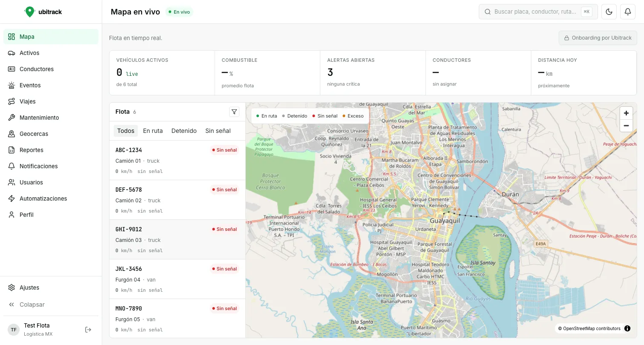
Task: Open the OpenStreetMap contributors link
Action: pyautogui.click(x=592, y=328)
